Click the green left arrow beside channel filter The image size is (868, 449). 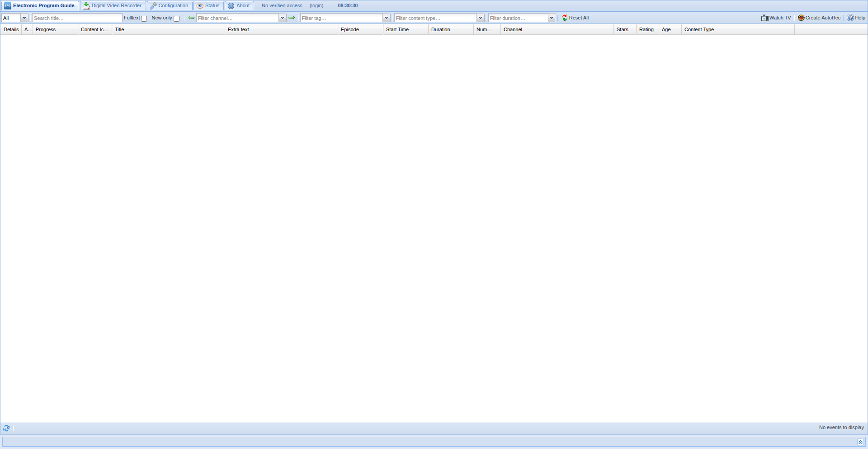click(191, 18)
